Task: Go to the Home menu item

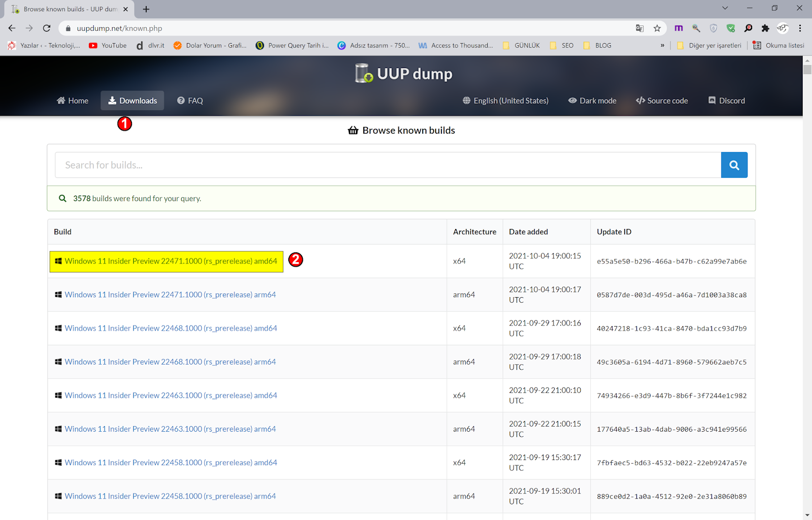Action: coord(73,101)
